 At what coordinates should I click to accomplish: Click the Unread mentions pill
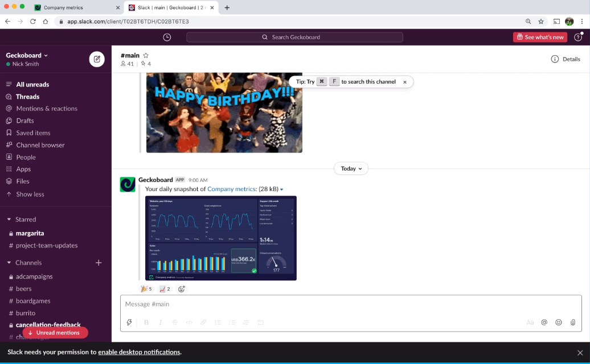pyautogui.click(x=55, y=333)
